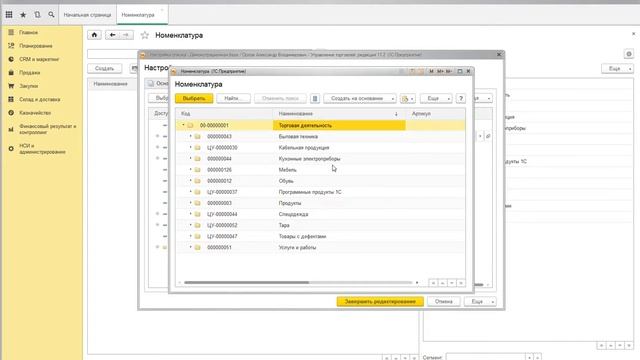The height and width of the screenshot is (360, 640).
Task: Open Склад и доставка sidebar section
Action: [39, 99]
